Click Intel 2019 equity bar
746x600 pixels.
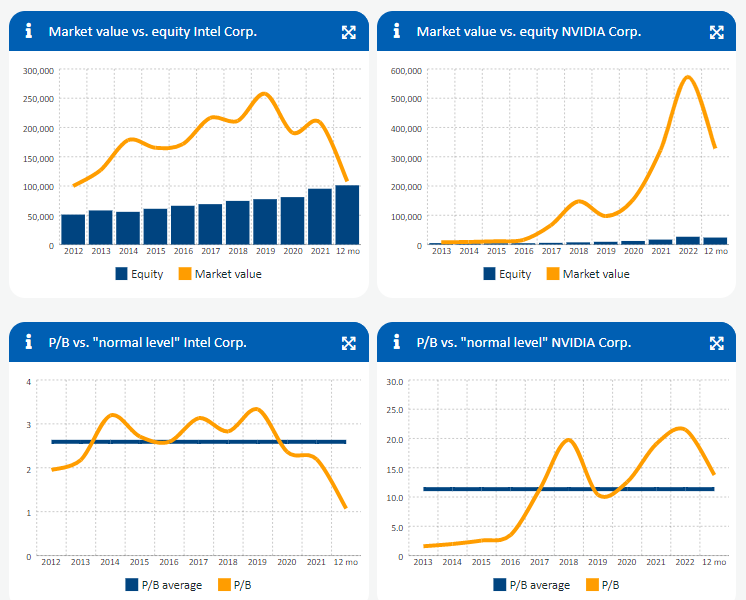265,222
